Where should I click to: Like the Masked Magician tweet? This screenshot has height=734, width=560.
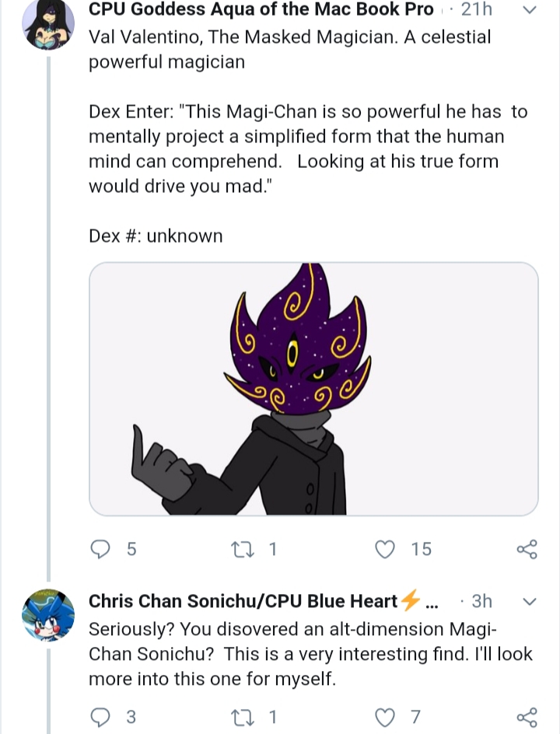point(385,549)
